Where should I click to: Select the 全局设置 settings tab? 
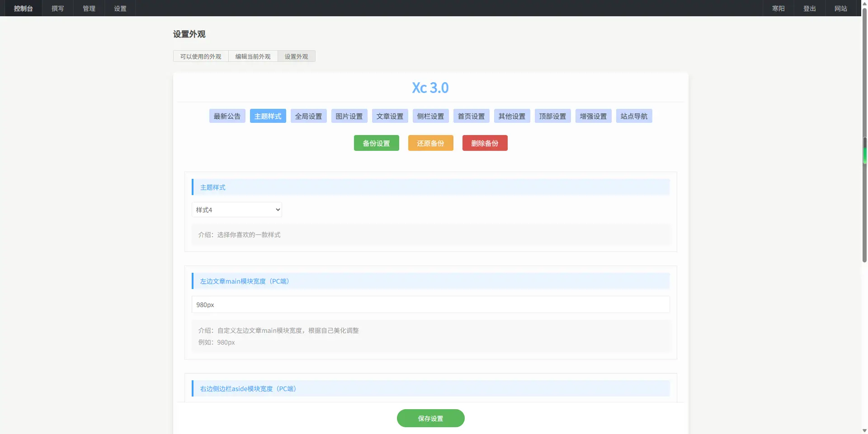[x=308, y=116]
